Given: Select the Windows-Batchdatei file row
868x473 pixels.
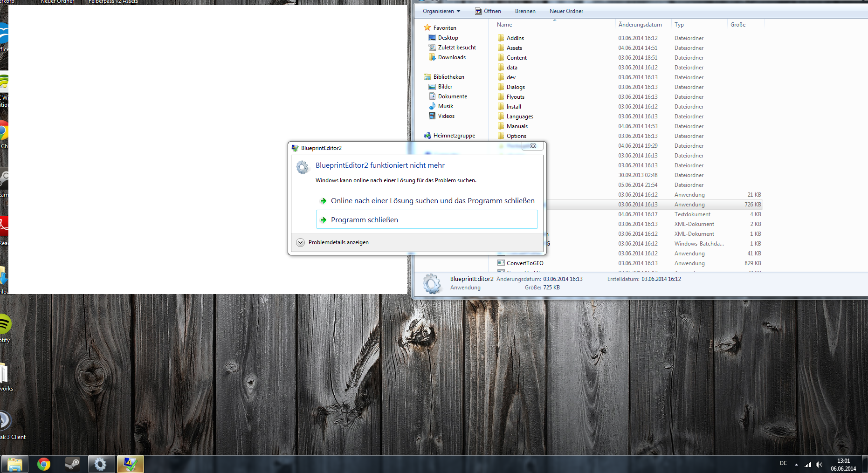Looking at the screenshot, I should coord(655,244).
